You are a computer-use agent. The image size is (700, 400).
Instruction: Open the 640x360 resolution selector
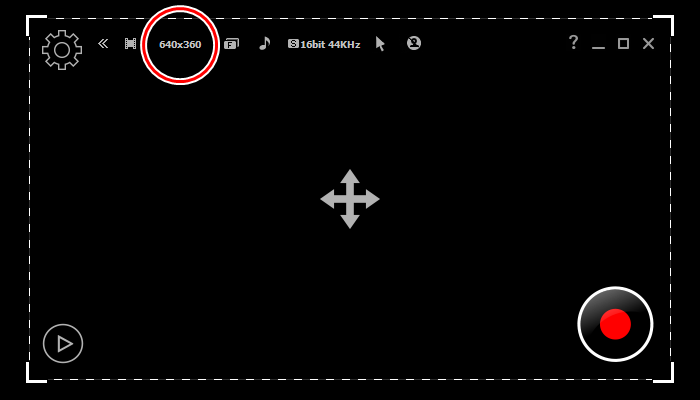[x=180, y=45]
